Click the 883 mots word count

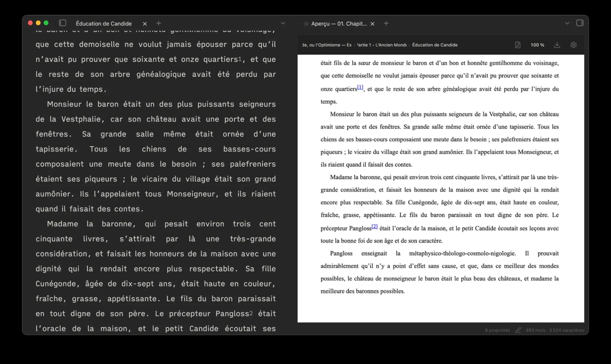(x=536, y=330)
